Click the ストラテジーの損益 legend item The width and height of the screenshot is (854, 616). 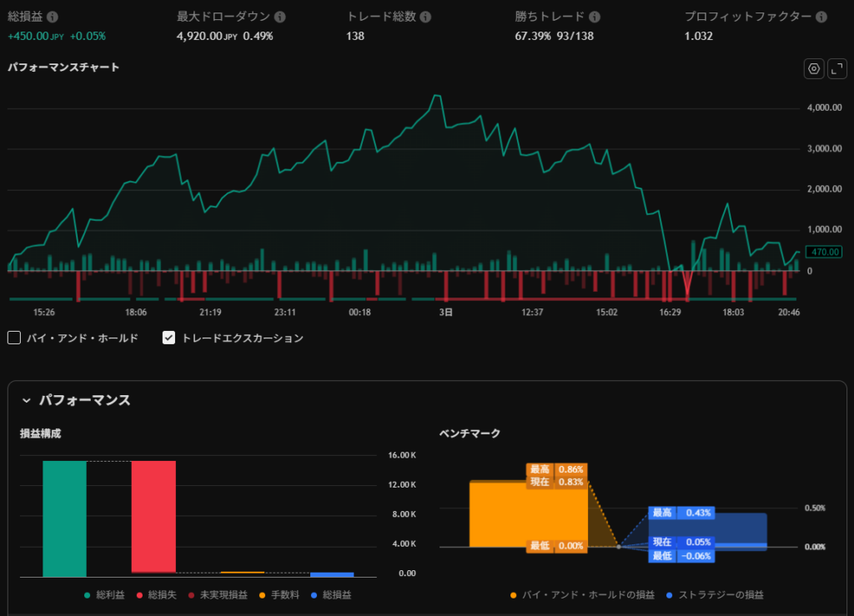[716, 595]
